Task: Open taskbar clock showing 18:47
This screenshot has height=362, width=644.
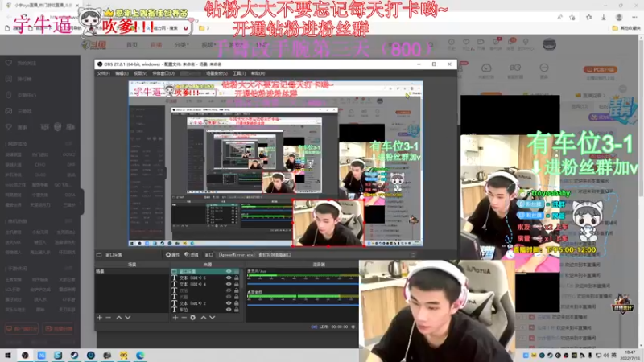Action: tap(630, 355)
